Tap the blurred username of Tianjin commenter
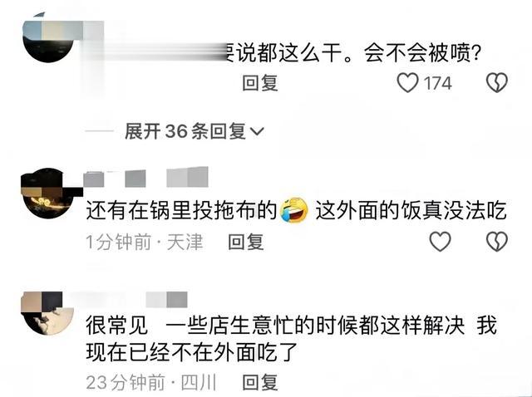This screenshot has width=532, height=397. 146,177
